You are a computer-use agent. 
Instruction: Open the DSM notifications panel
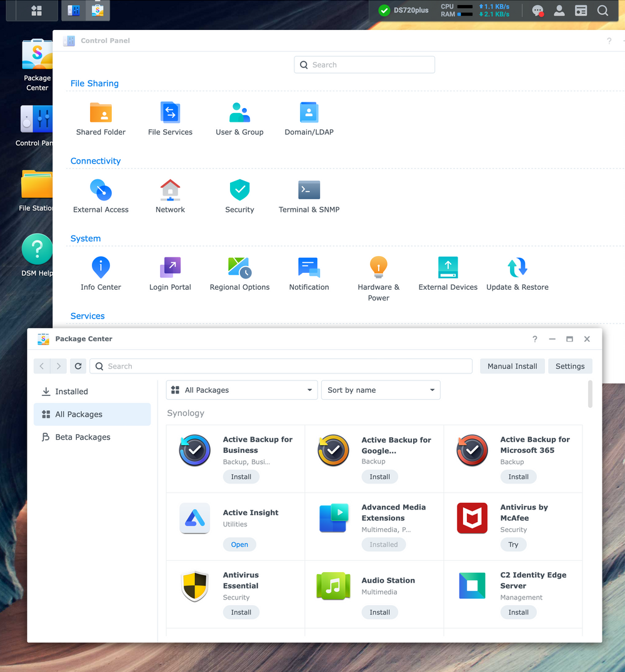pos(537,10)
